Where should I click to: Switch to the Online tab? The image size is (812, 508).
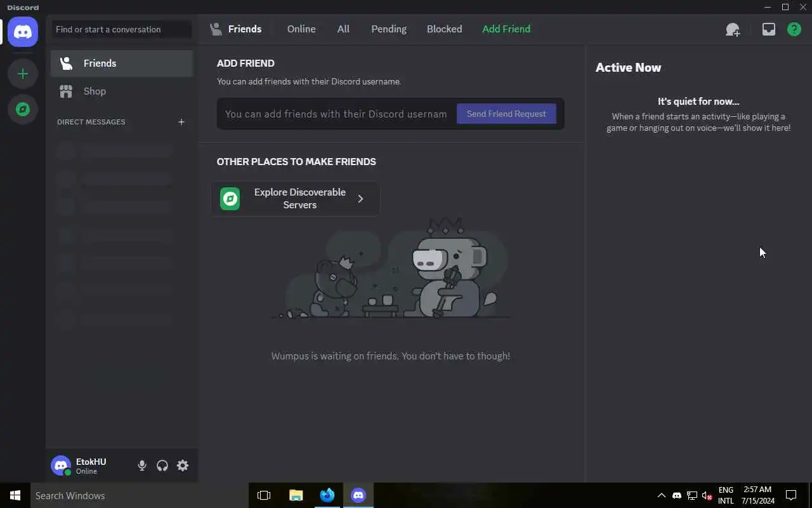301,29
